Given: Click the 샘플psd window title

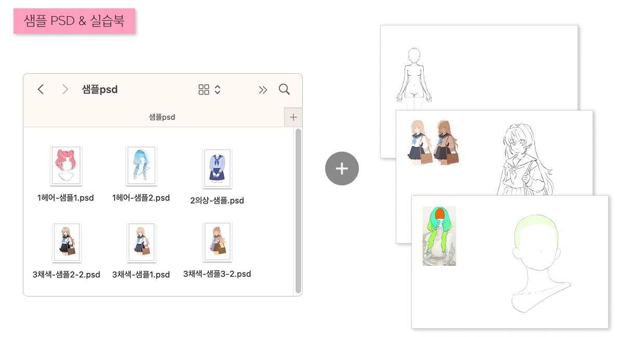Looking at the screenshot, I should point(100,89).
